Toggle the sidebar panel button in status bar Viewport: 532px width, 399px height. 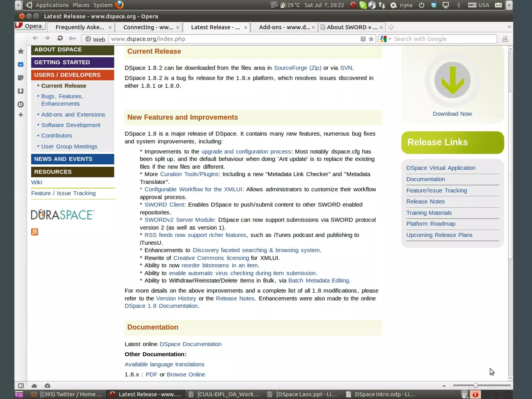[x=21, y=386]
